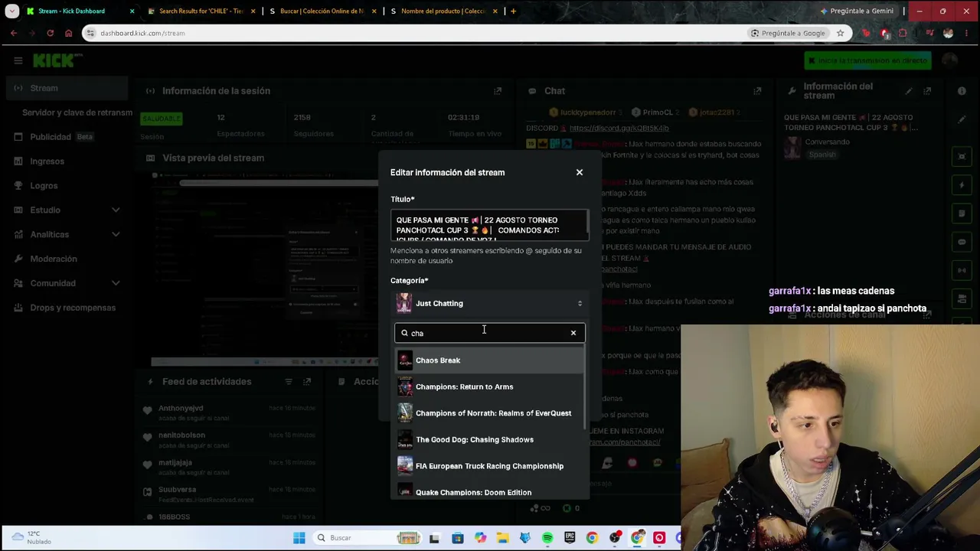Select The Good Dog: Chasing Shadows
This screenshot has height=551, width=980.
click(x=490, y=439)
